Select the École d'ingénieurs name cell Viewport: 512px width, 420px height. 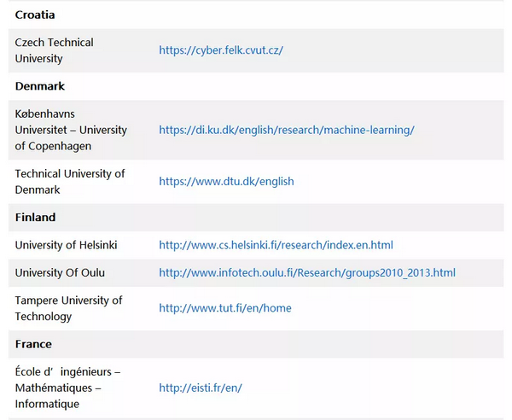point(67,388)
